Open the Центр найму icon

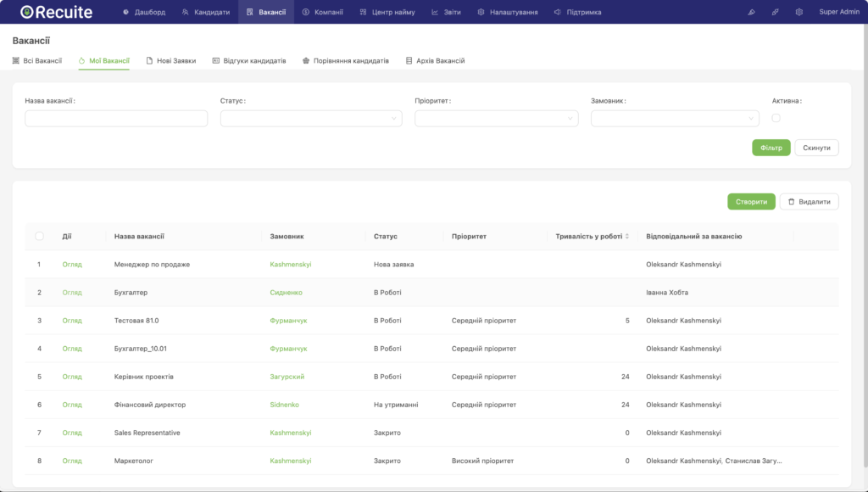(x=362, y=12)
